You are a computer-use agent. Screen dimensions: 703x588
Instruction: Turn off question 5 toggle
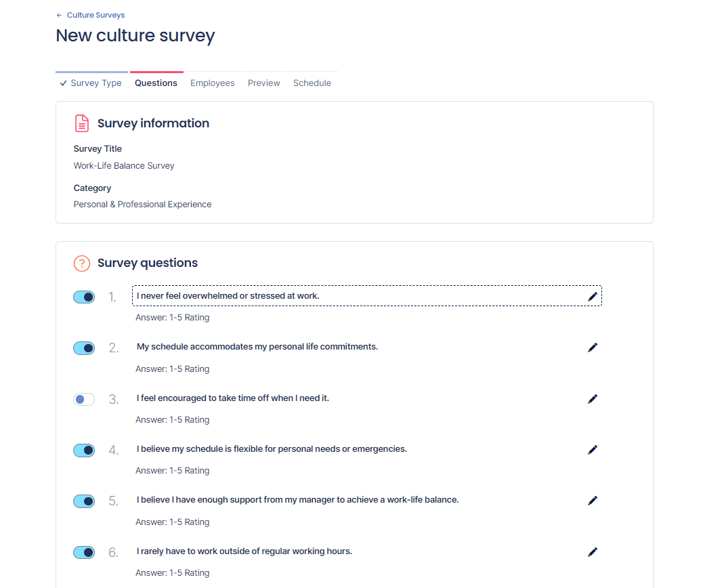click(84, 501)
